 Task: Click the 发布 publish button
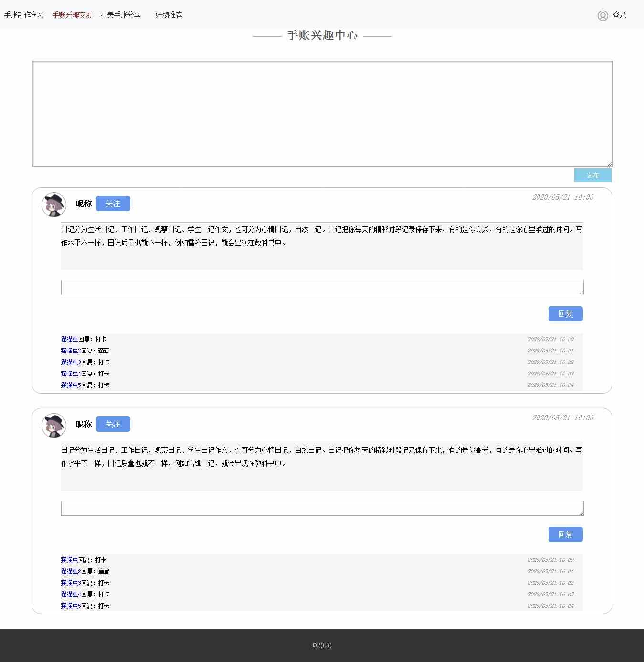point(592,175)
